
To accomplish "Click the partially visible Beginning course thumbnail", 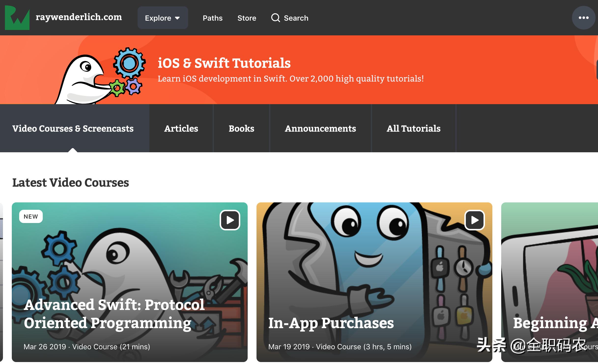I will tap(550, 270).
